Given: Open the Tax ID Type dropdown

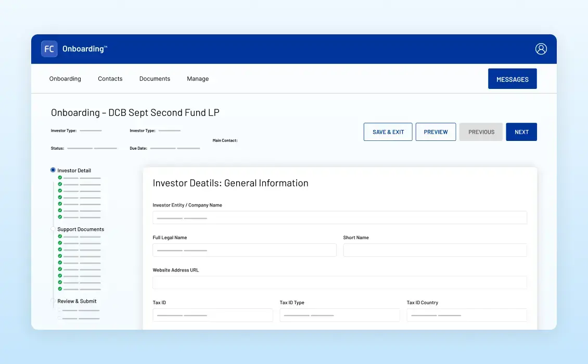Looking at the screenshot, I should 340,315.
